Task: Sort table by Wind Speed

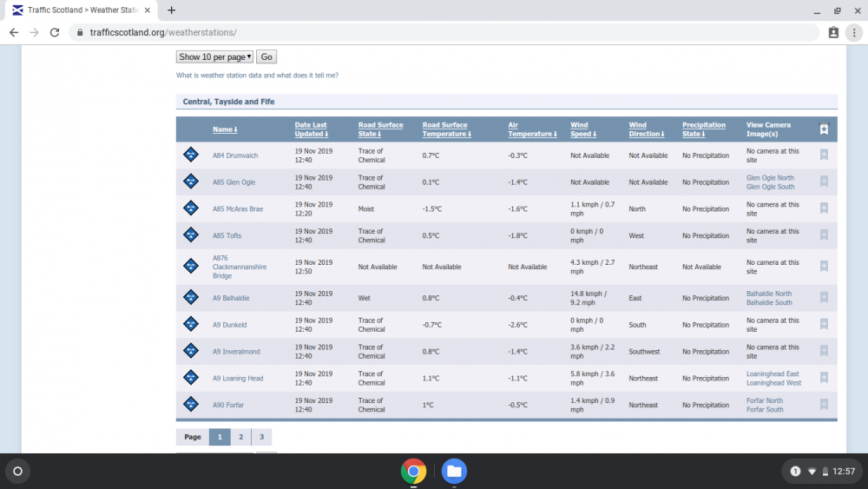Action: (x=583, y=129)
